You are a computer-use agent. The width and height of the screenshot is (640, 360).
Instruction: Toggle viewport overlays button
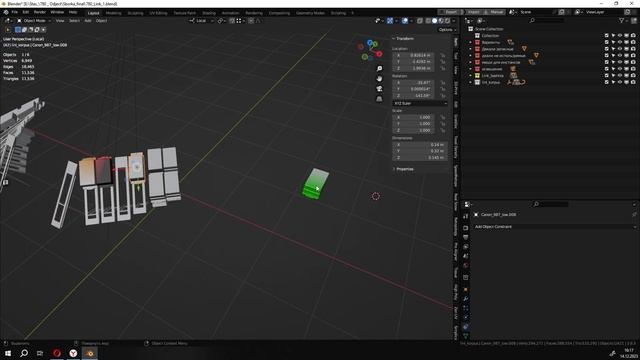[x=404, y=20]
